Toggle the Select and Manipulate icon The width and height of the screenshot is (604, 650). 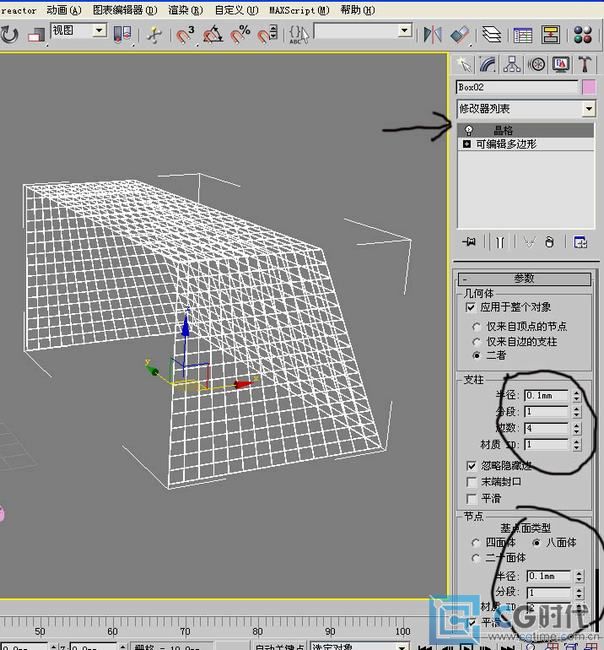(x=154, y=35)
